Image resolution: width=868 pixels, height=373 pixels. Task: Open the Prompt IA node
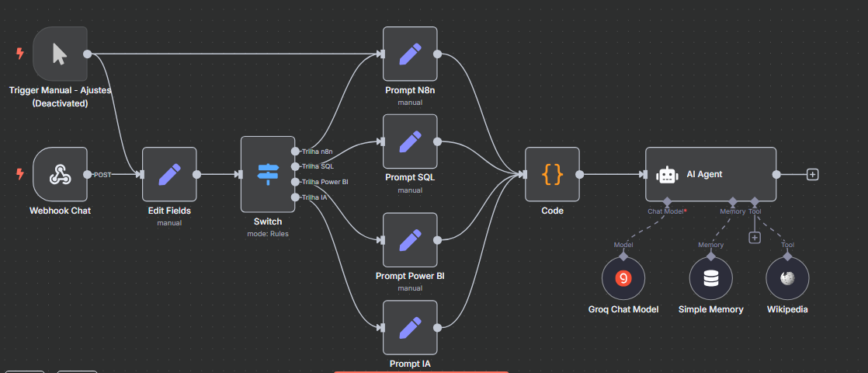[410, 328]
